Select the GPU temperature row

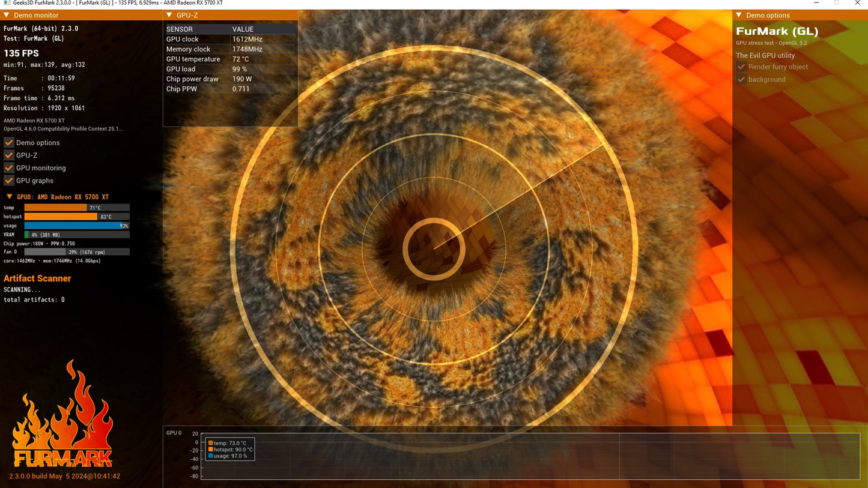[x=231, y=59]
